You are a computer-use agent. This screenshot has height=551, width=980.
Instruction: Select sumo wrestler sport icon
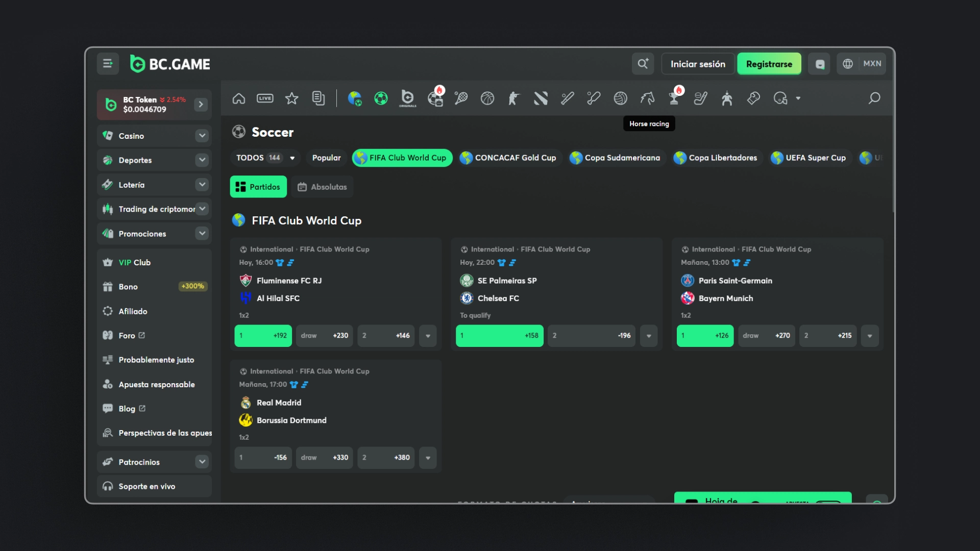pyautogui.click(x=727, y=98)
